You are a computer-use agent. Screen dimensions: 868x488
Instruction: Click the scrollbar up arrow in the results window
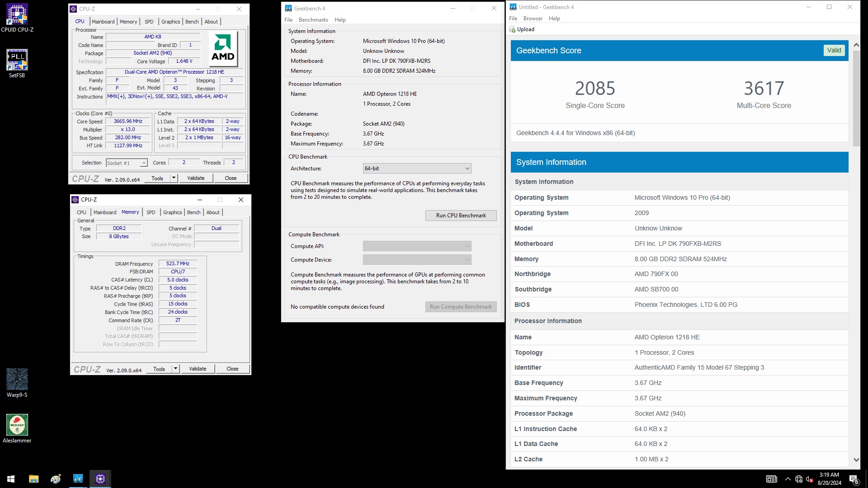pos(856,45)
